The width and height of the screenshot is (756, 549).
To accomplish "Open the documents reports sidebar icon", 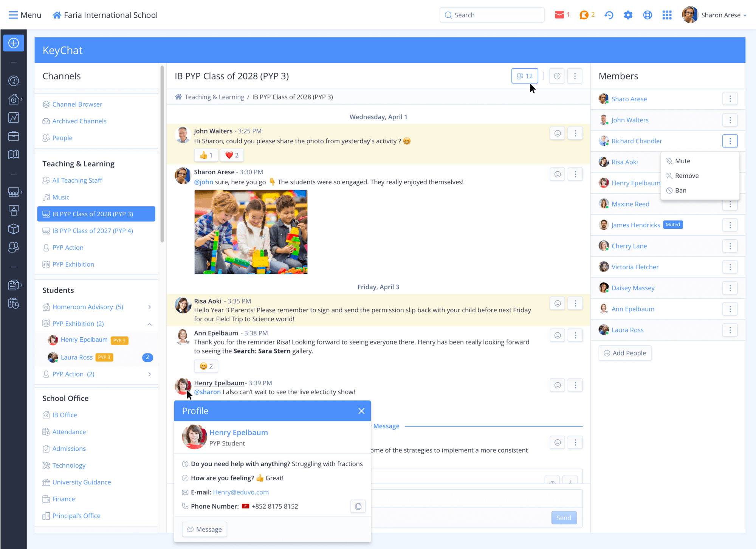I will pyautogui.click(x=14, y=285).
